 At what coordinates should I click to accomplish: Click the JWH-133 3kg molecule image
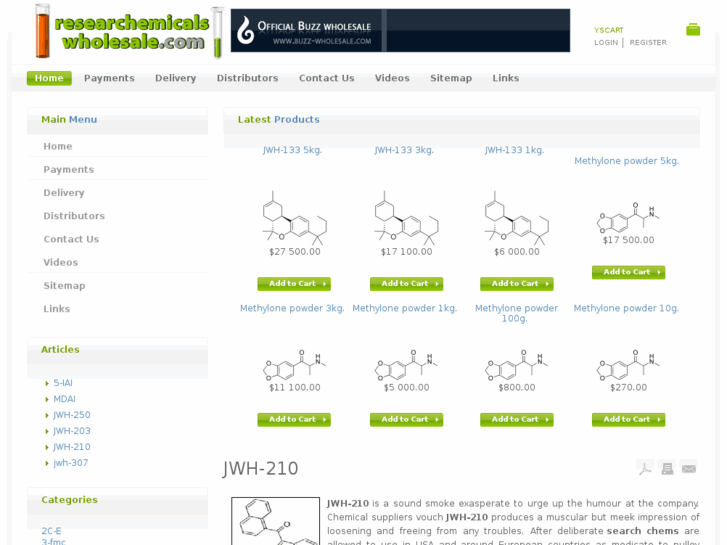coord(406,218)
